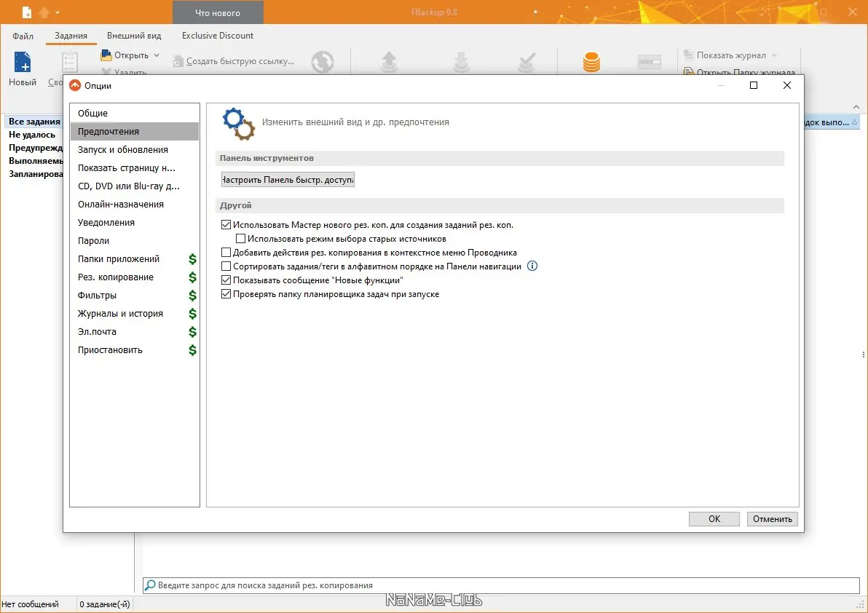Click the dollar icon next to Рез. копирование

pos(192,277)
